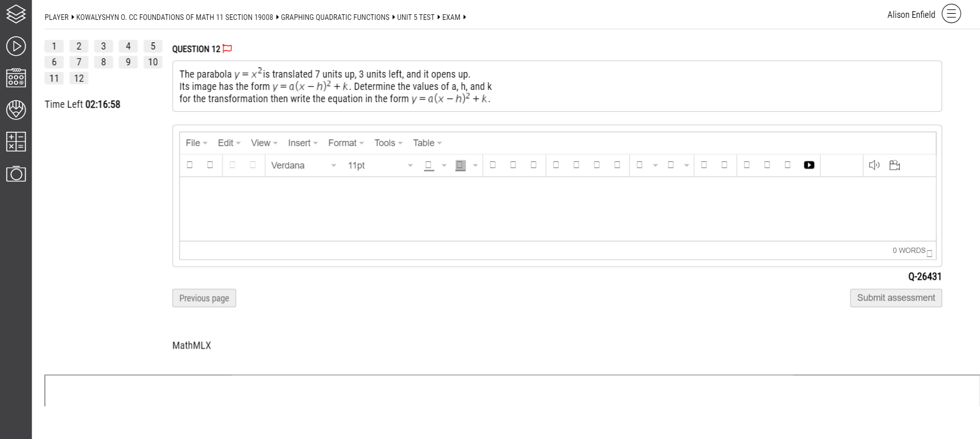Viewport: 980px width, 439px height.
Task: Go to question 4
Action: click(x=128, y=46)
